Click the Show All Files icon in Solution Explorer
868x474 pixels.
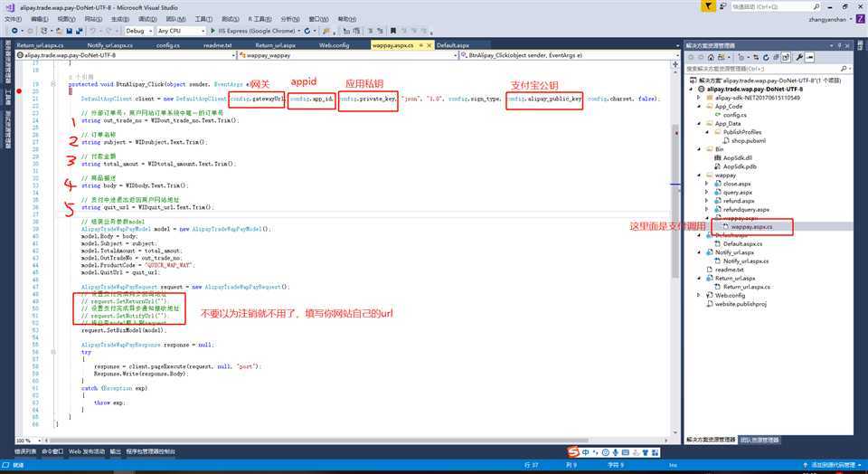coord(786,58)
